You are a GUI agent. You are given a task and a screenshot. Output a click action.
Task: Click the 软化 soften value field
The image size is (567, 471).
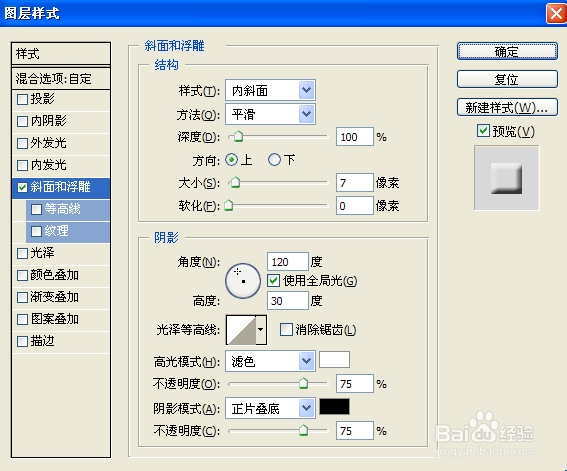tap(354, 206)
